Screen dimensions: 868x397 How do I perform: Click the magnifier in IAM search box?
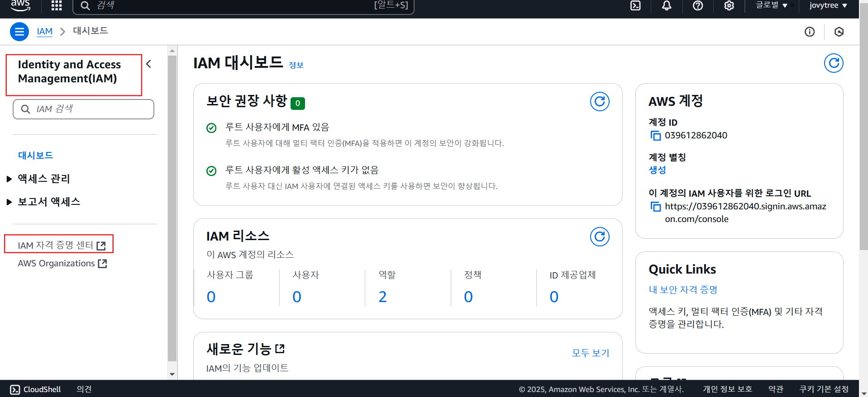[26, 109]
